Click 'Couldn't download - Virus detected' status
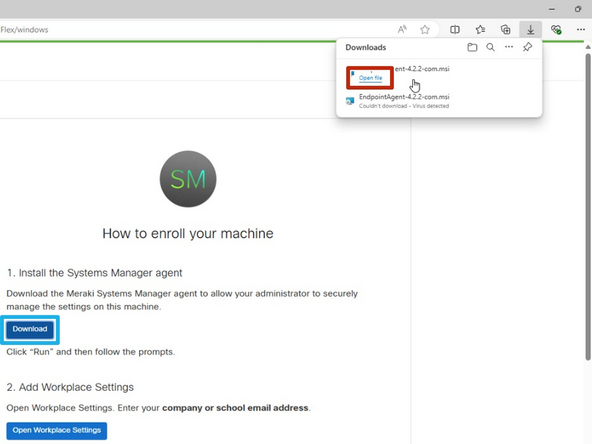Viewport: 592px width, 444px height. pos(404,106)
